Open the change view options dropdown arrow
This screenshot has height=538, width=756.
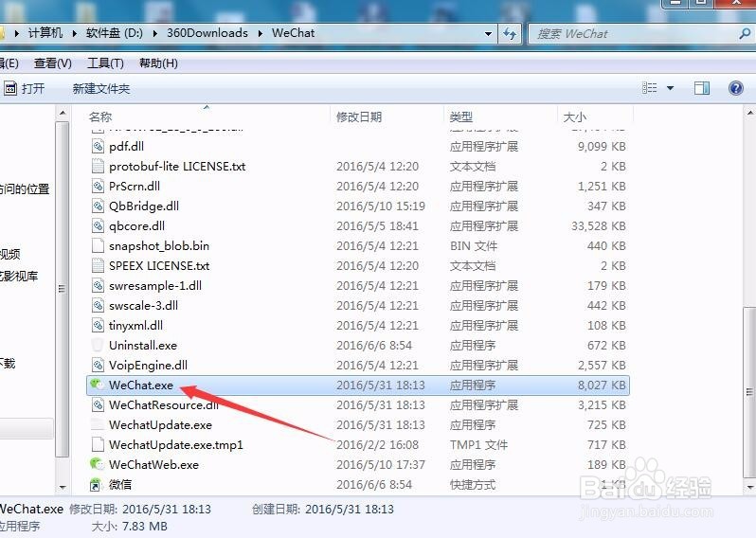pyautogui.click(x=671, y=88)
